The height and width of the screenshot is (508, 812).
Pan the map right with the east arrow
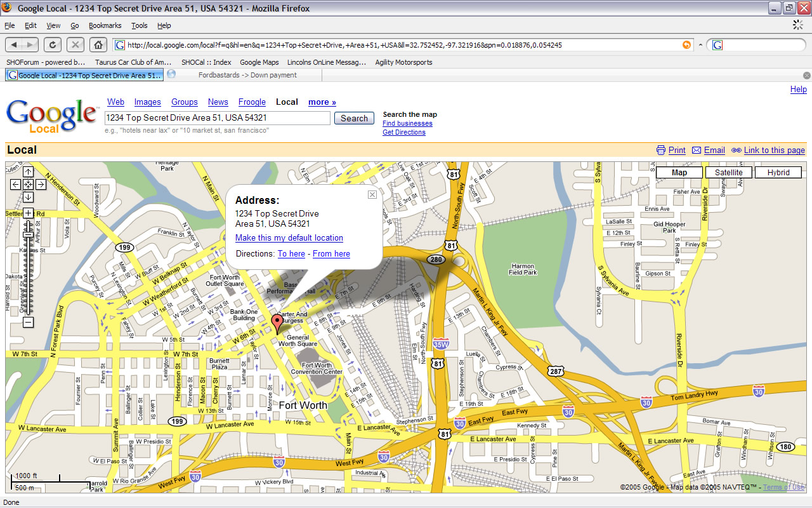click(41, 185)
